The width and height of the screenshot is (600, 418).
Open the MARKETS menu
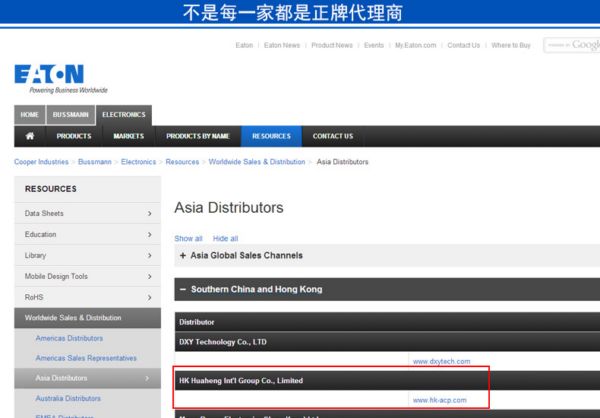click(x=129, y=136)
